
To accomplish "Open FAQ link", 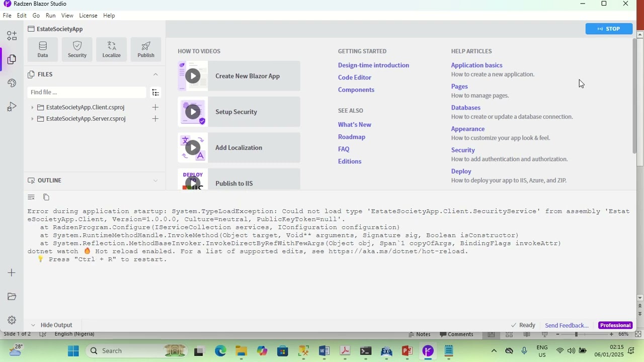I will coord(344,149).
